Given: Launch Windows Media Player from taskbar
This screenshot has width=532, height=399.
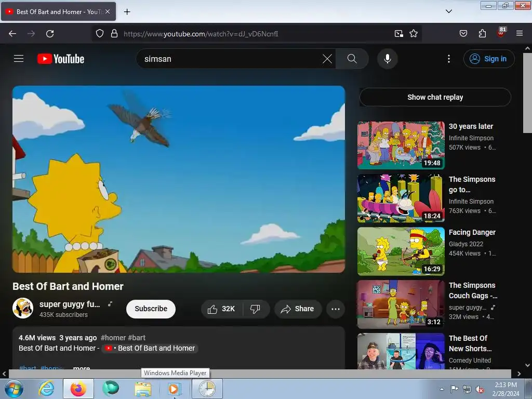Looking at the screenshot, I should click(x=175, y=389).
